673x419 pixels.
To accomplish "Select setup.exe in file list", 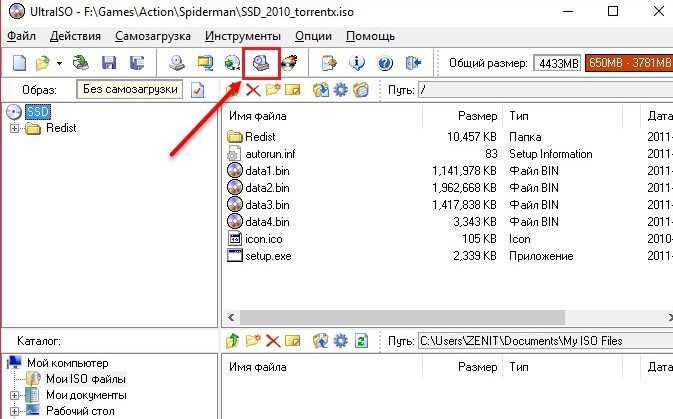I will [268, 256].
